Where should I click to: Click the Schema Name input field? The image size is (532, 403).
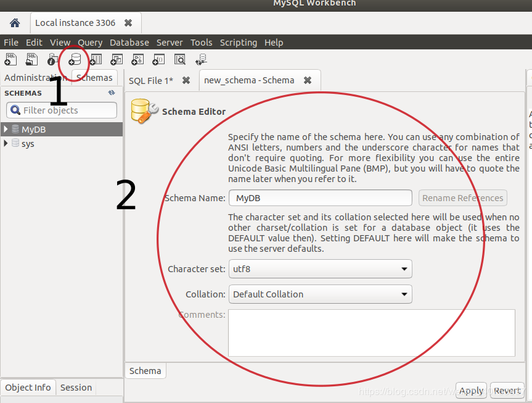[321, 197]
